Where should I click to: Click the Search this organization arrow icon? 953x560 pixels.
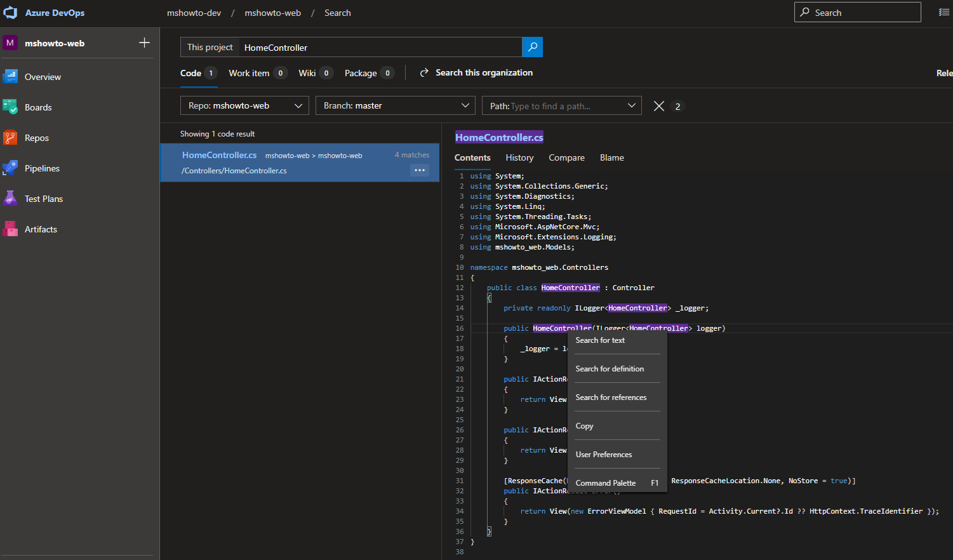click(x=424, y=73)
